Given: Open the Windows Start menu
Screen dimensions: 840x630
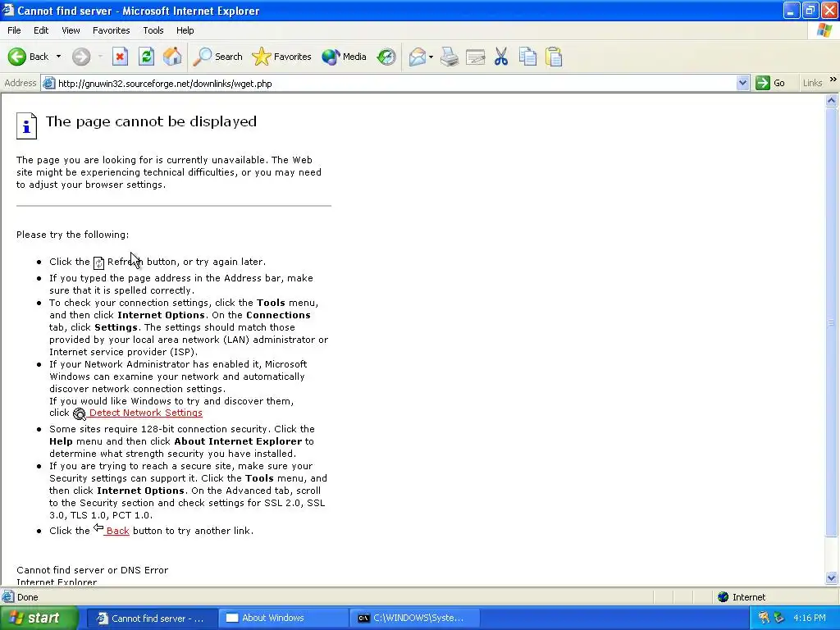Looking at the screenshot, I should (39, 619).
